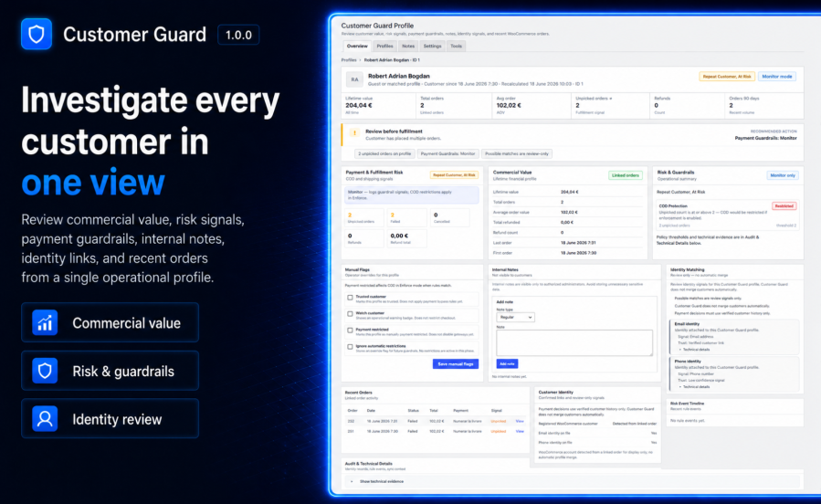Click the Add note button
Viewport: 821px width, 504px height.
pos(507,363)
